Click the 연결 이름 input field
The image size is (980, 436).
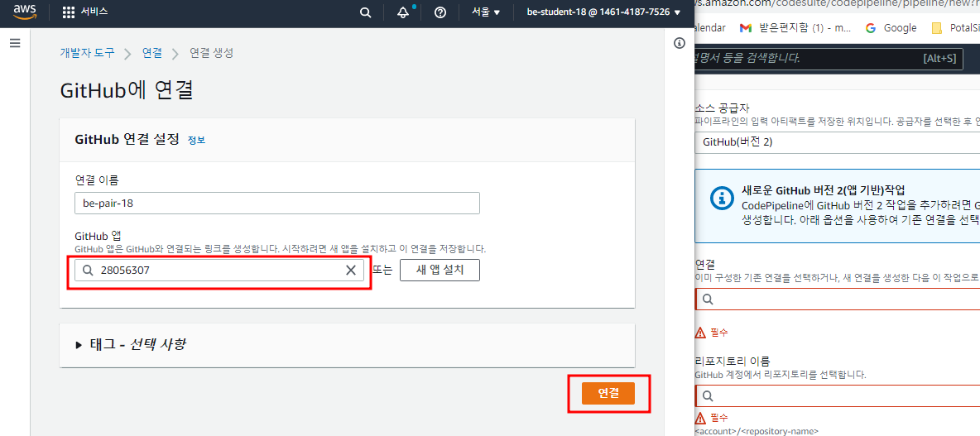[277, 203]
